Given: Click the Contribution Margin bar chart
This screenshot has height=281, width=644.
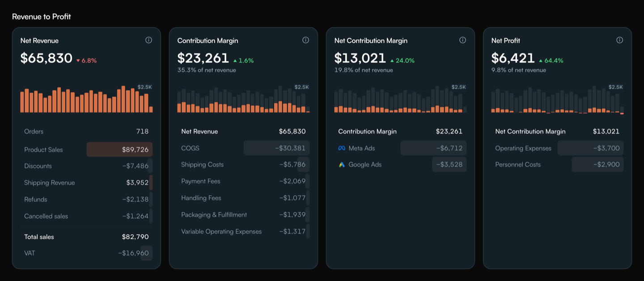Looking at the screenshot, I should point(243,99).
